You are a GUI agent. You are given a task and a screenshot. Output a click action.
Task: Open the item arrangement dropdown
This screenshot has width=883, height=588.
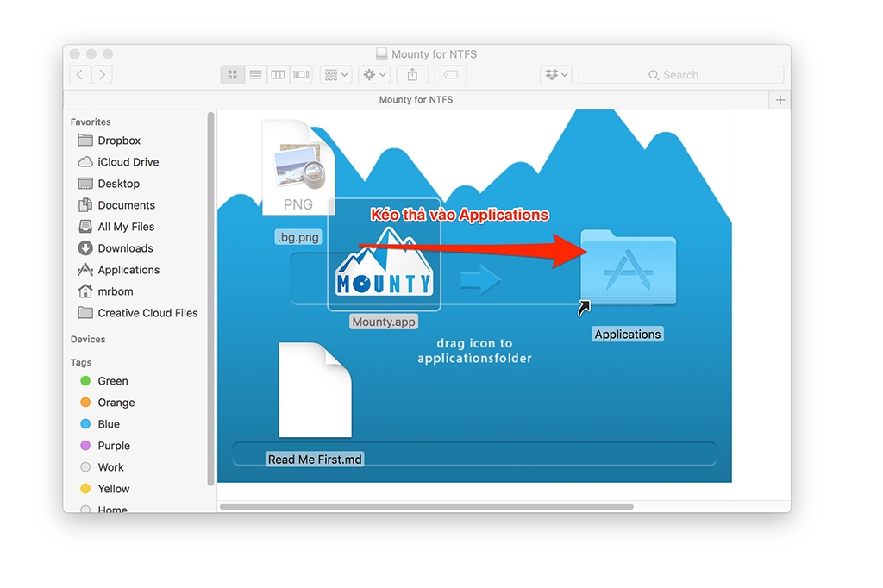click(335, 74)
